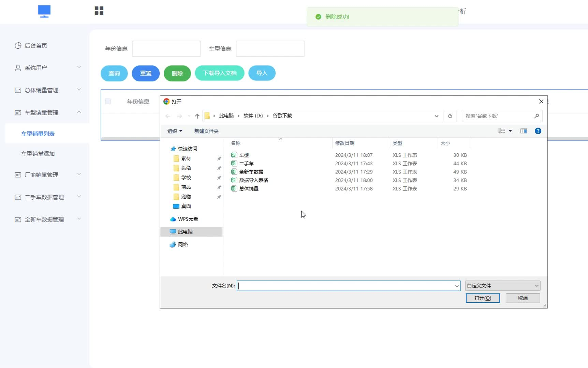Click the 年份信息 input field

[166, 49]
